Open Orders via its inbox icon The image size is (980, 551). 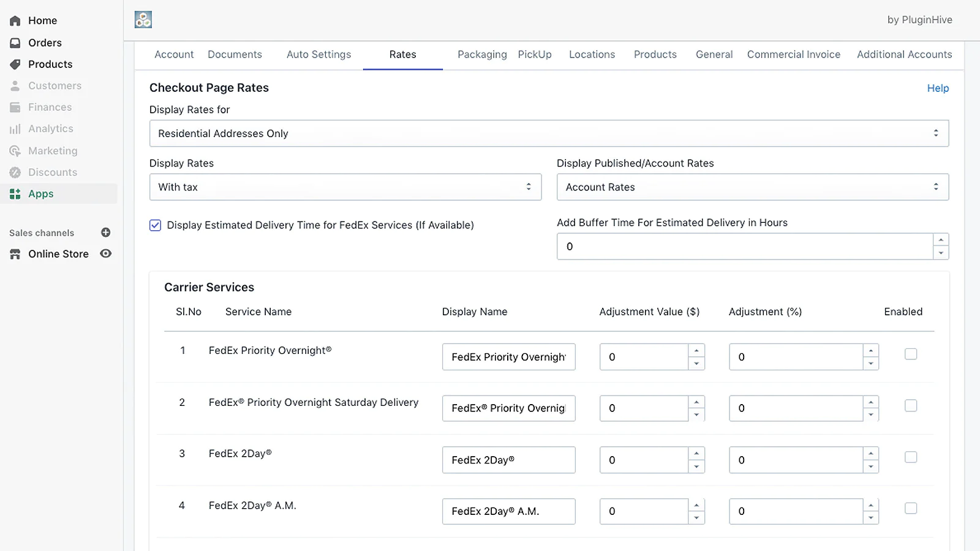coord(15,43)
